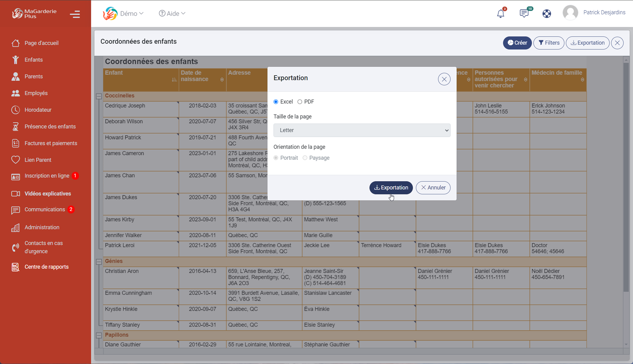Image resolution: width=633 pixels, height=364 pixels.
Task: Choose Paysage page orientation
Action: click(305, 158)
